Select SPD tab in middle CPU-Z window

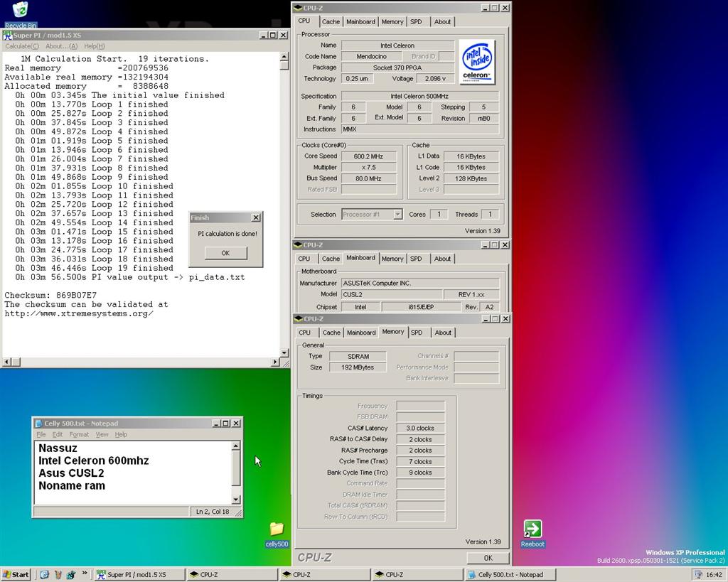(416, 259)
